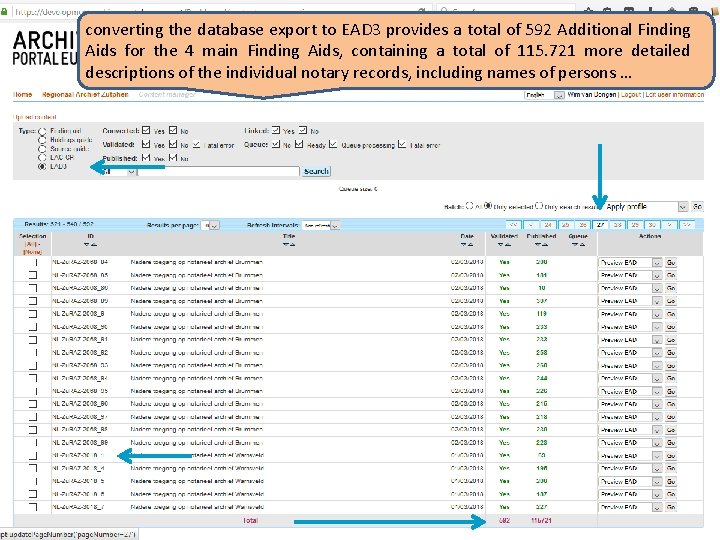
Task: Select the Finding aid type radio
Action: click(42, 131)
